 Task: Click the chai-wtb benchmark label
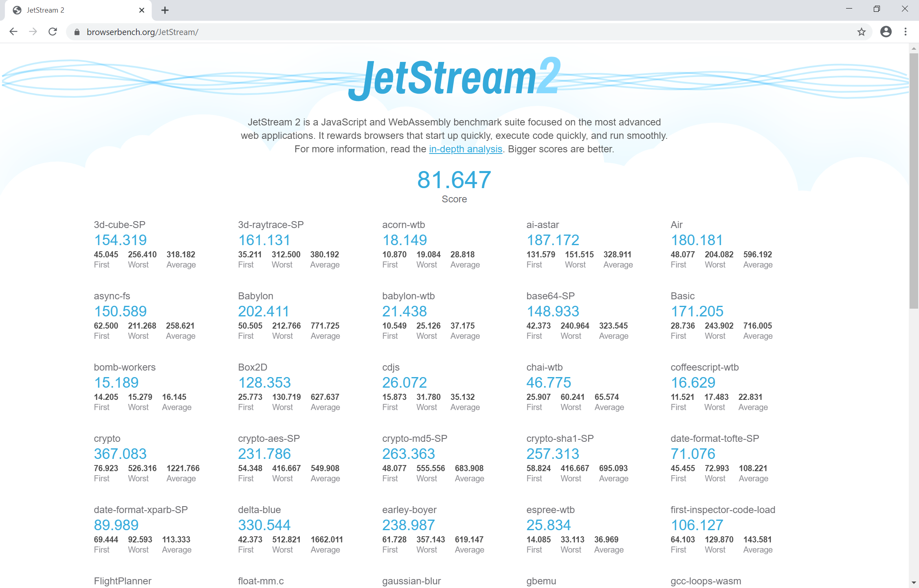click(x=544, y=367)
